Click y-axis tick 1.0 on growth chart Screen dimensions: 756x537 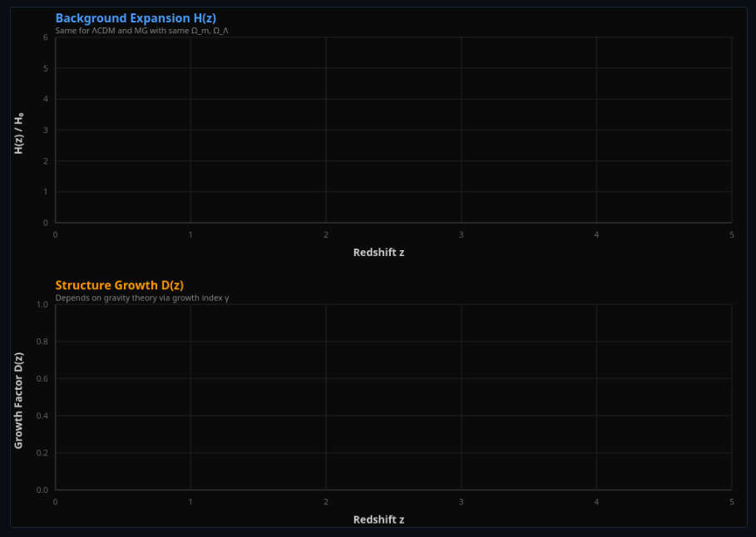(x=42, y=304)
